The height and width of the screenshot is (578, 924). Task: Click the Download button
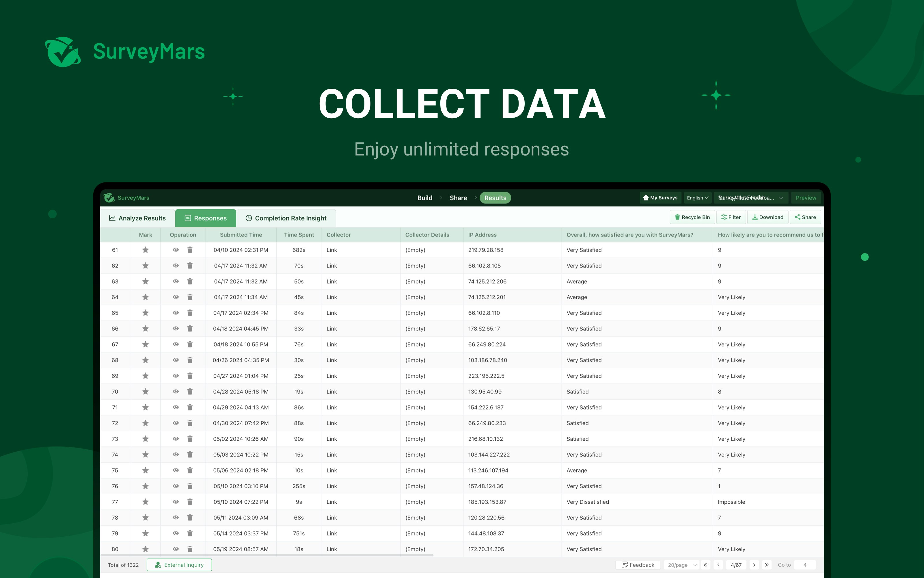[x=768, y=217]
